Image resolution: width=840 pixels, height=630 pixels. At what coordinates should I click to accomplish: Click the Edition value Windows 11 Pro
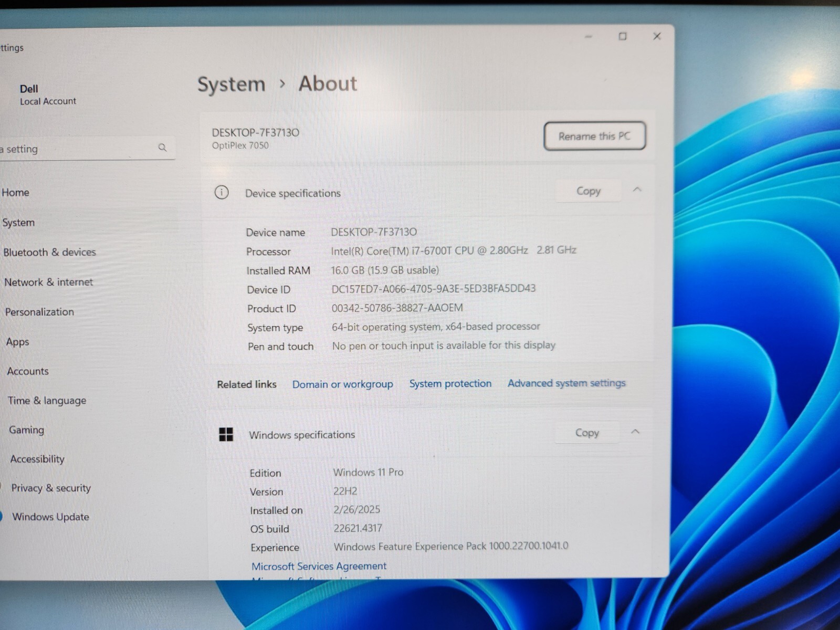click(369, 472)
